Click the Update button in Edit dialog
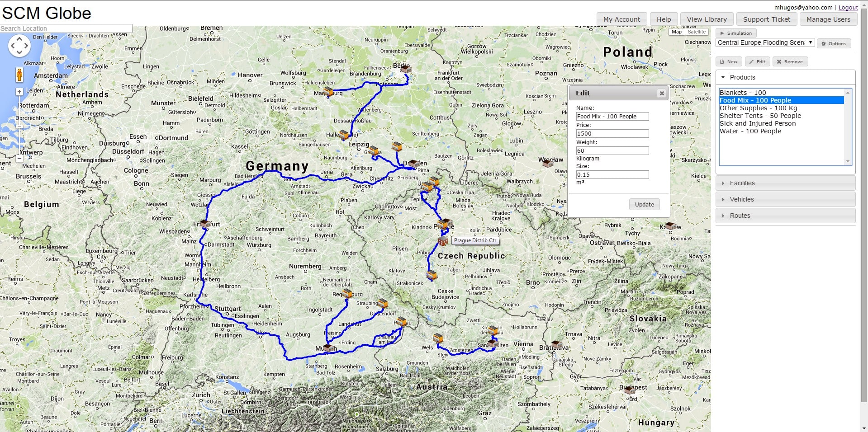Viewport: 868px width, 432px height. pos(644,204)
